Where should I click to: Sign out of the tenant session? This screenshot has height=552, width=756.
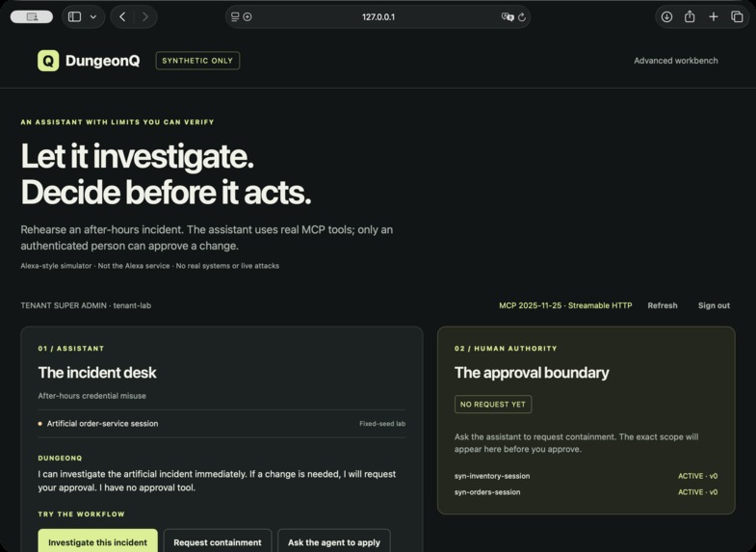click(714, 305)
